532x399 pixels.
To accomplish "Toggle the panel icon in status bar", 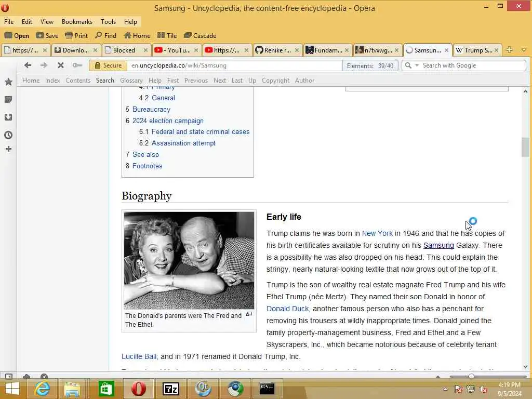I will [8, 376].
